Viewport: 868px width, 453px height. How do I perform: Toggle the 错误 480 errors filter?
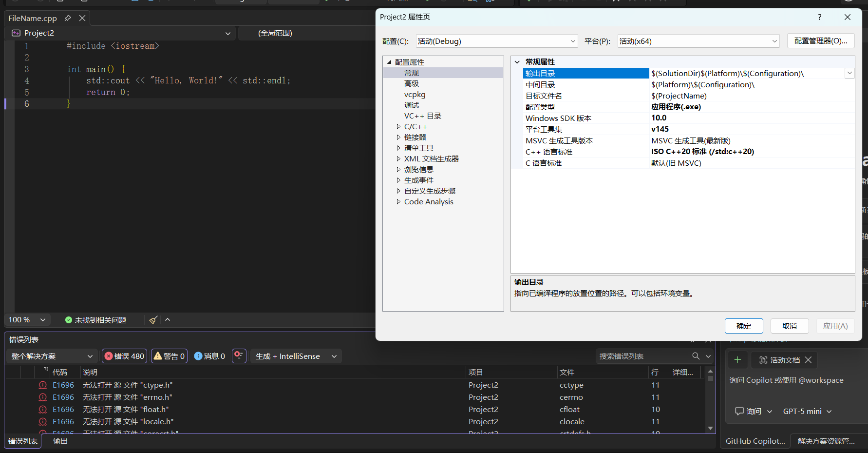[125, 356]
